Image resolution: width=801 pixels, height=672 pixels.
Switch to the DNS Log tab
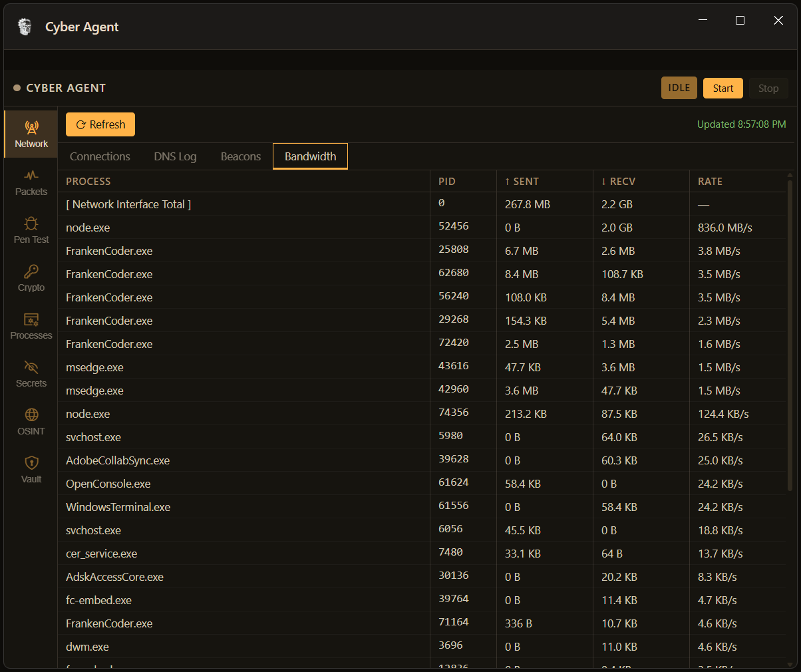pos(175,156)
